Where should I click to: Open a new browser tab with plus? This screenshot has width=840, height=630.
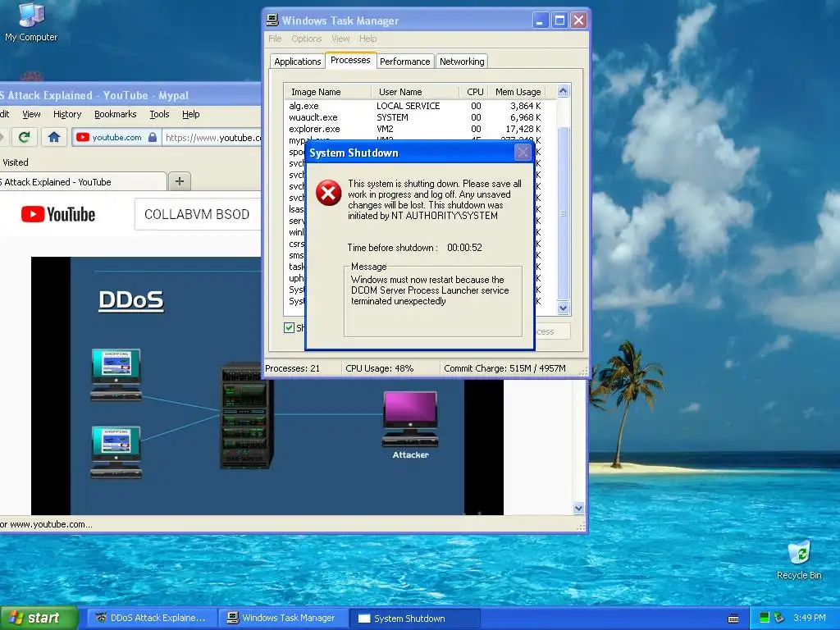(180, 181)
